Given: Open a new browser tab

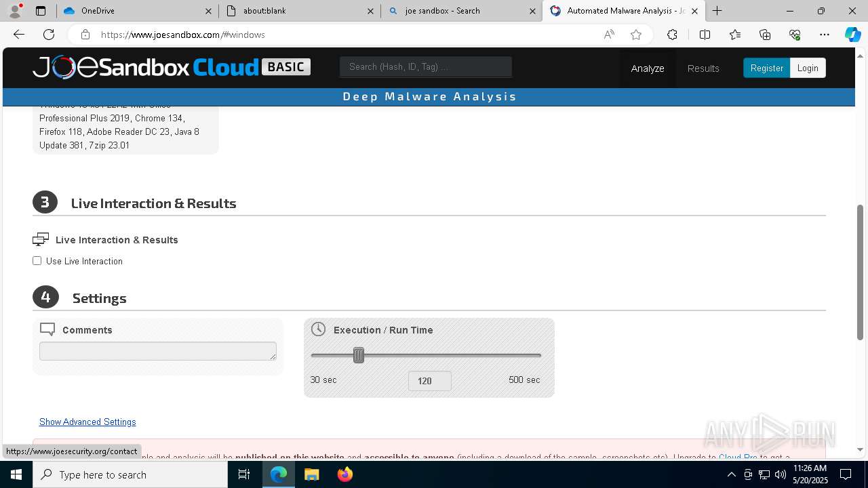Looking at the screenshot, I should 717,11.
